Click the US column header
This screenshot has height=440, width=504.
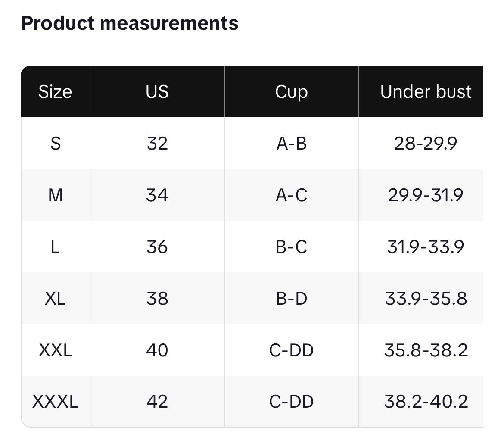[157, 91]
